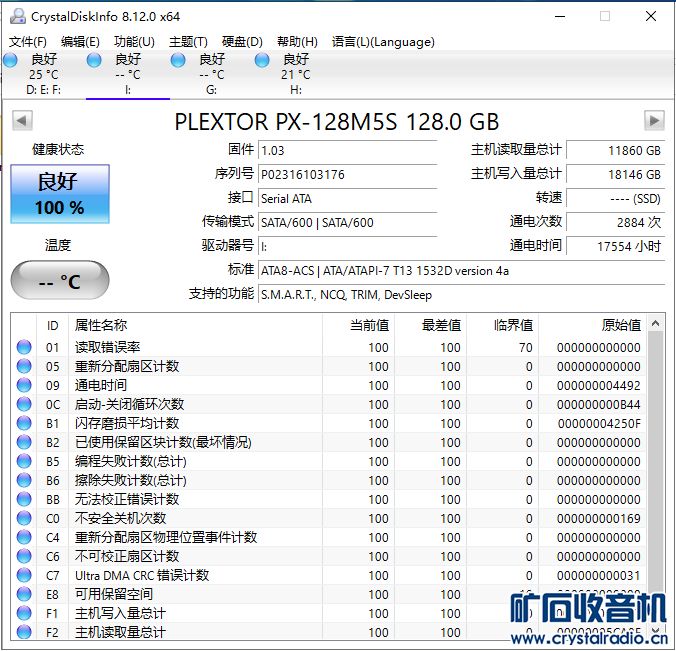The width and height of the screenshot is (676, 651).
Task: Click status icon for BB 无法校正错误计数
Action: tap(24, 499)
